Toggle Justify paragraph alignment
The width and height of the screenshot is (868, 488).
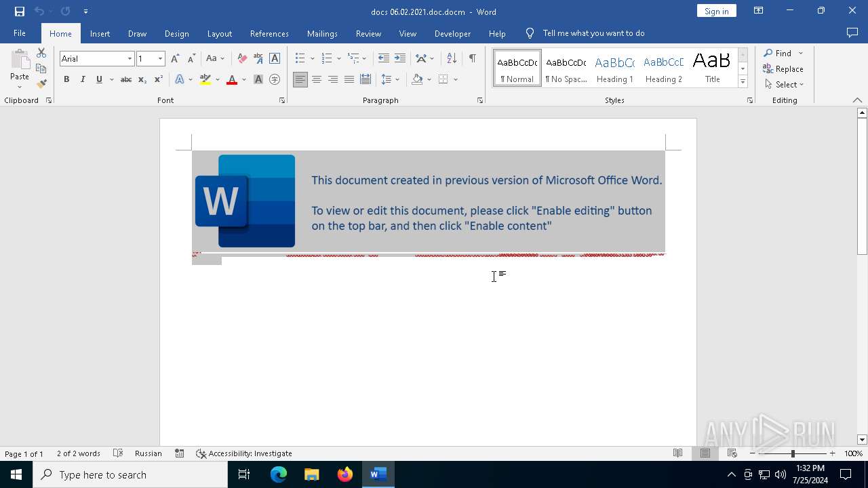349,79
